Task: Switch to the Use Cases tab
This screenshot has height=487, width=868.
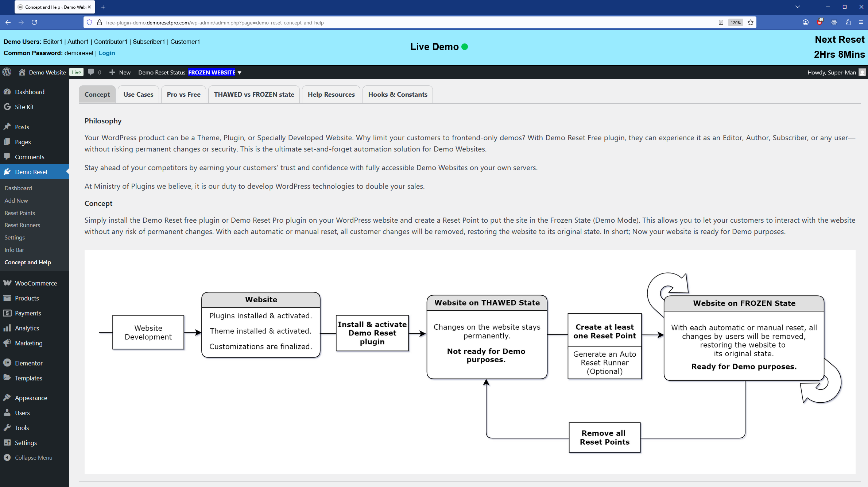Action: click(138, 95)
